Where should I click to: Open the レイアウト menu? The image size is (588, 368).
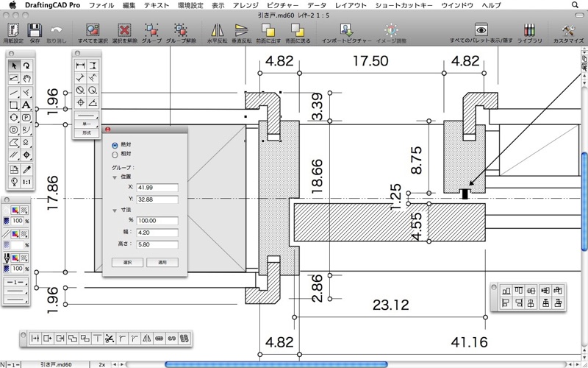pyautogui.click(x=351, y=5)
